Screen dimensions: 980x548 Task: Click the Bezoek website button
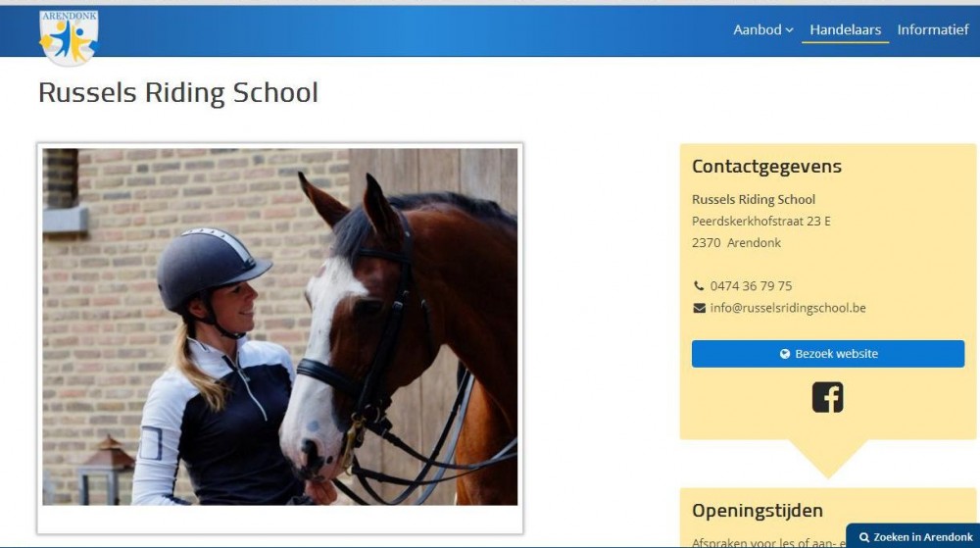pos(827,354)
